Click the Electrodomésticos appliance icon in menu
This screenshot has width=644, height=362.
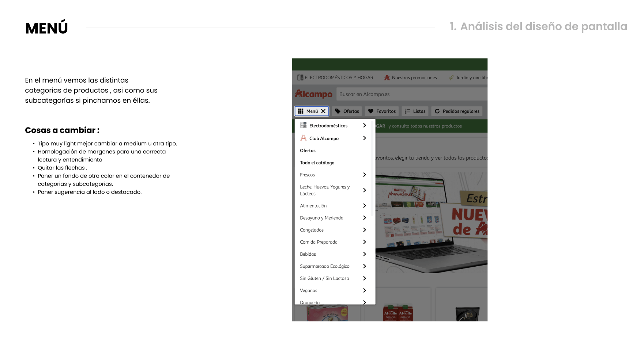point(304,125)
